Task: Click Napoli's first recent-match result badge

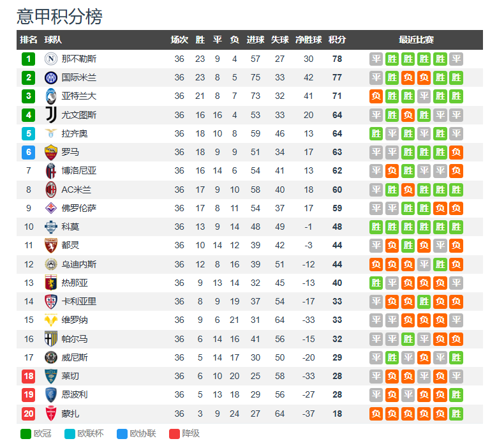Action: tap(376, 59)
